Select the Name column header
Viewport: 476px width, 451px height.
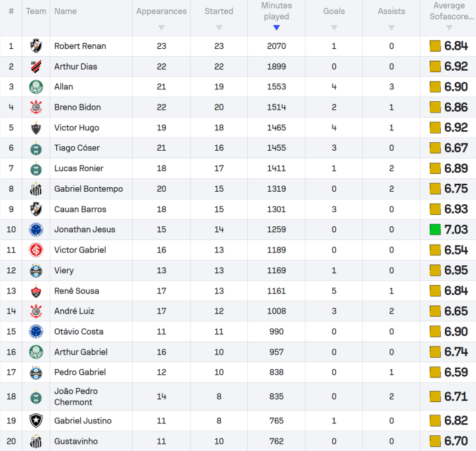click(65, 11)
